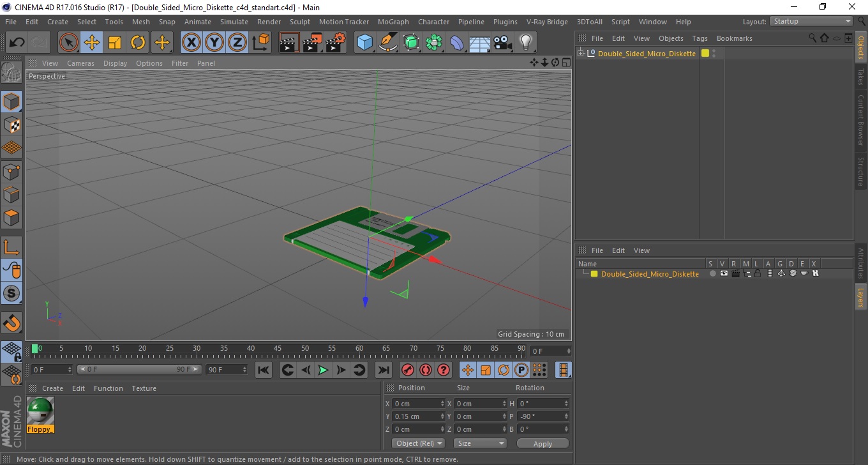Click stepper of rotation P field

566,416
